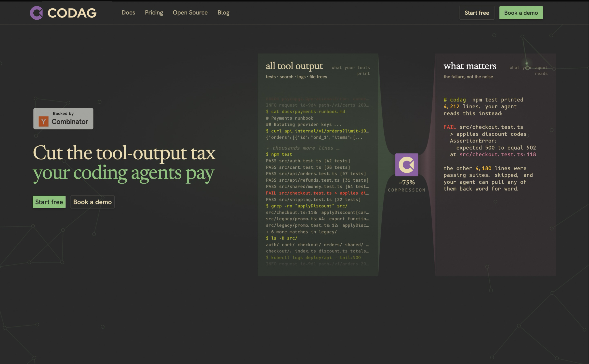
Task: Click the 'what matters' heading
Action: click(470, 66)
